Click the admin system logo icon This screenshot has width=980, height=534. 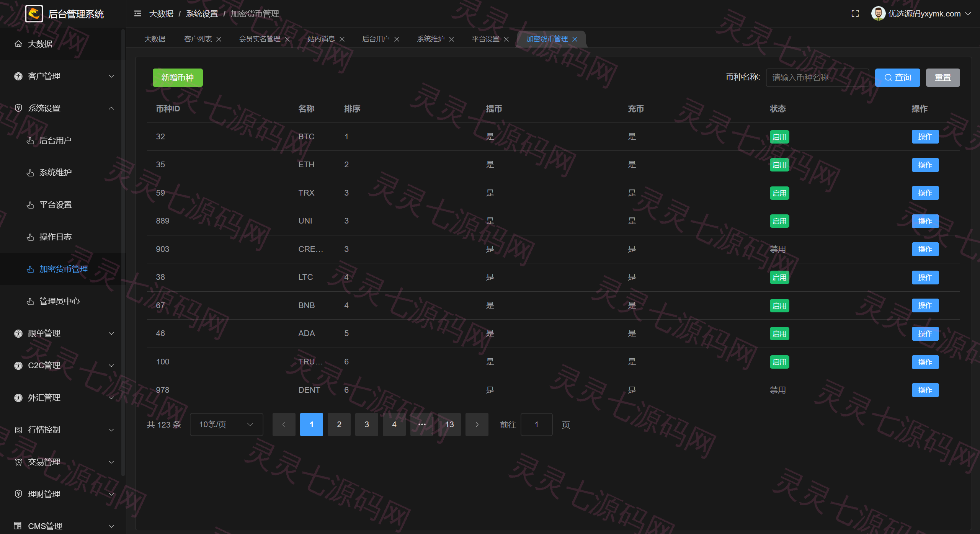click(34, 14)
